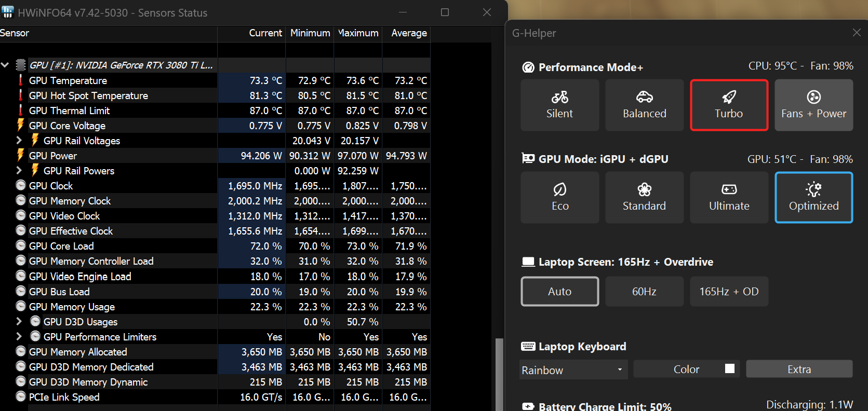Image resolution: width=868 pixels, height=411 pixels.
Task: Click the lightning icon for GPU Core Voltage
Action: (21, 125)
